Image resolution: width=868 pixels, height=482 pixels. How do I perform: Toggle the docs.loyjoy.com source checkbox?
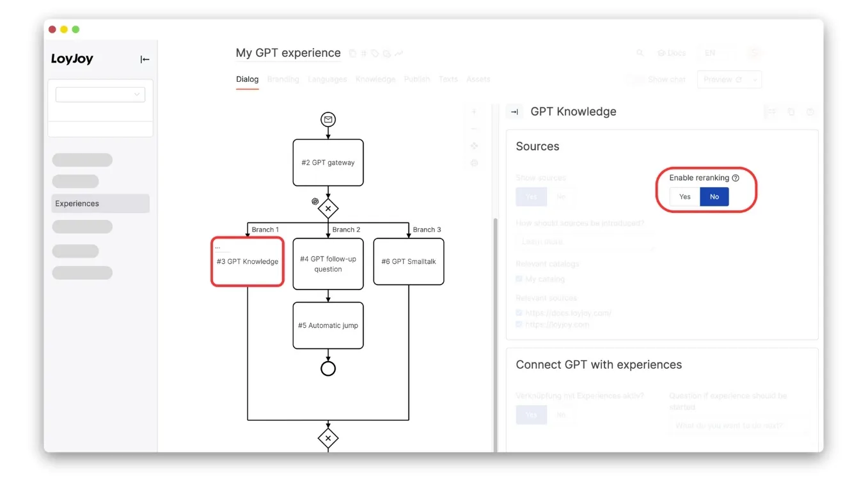tap(519, 313)
